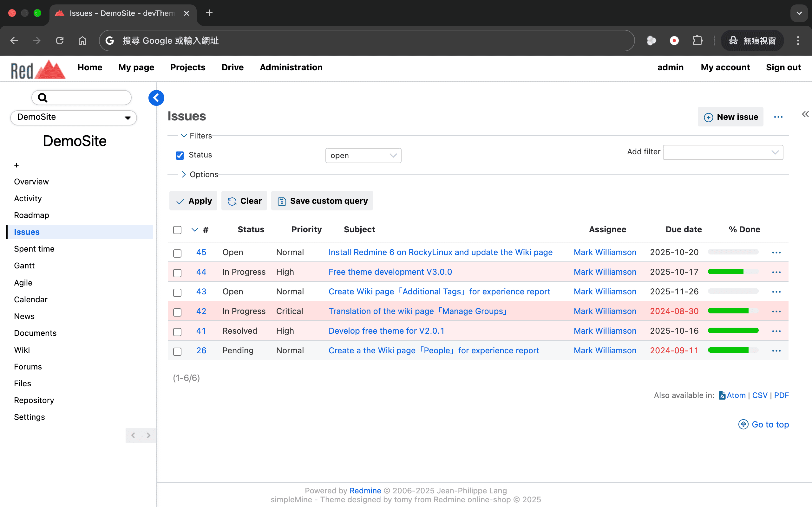
Task: Collapse the sidebar with blue arrow button
Action: point(156,98)
